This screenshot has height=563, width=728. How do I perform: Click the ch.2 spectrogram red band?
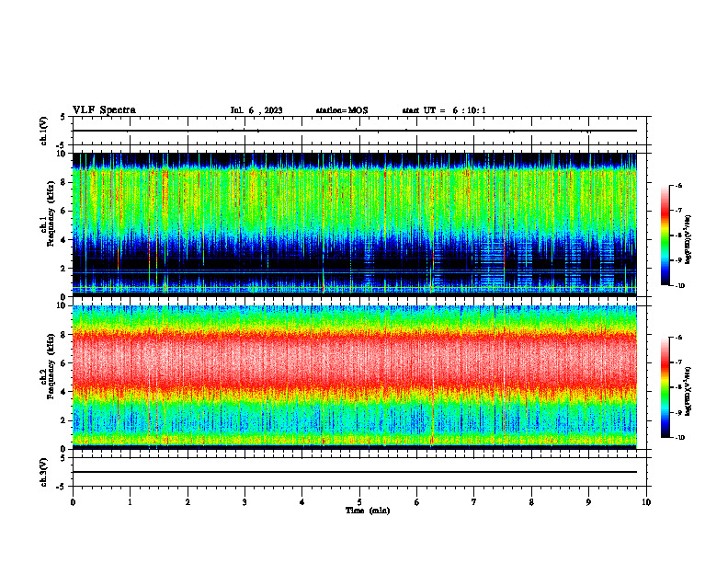(355, 360)
